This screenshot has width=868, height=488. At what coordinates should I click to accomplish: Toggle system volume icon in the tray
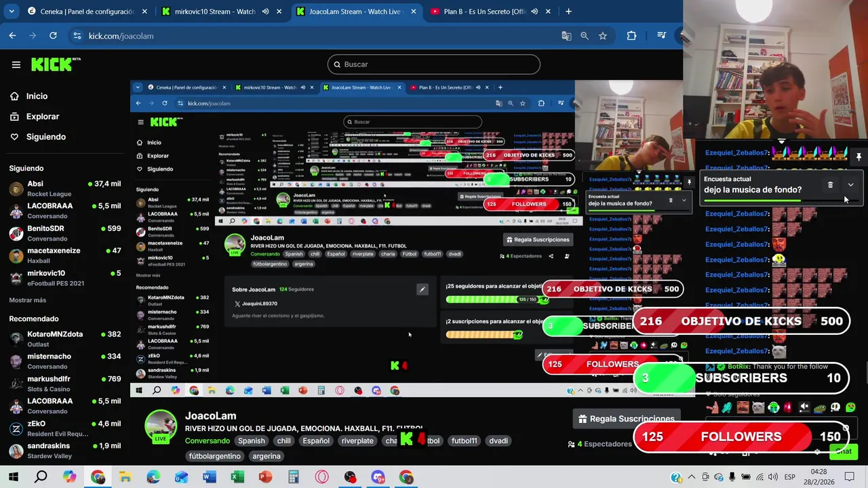click(772, 477)
